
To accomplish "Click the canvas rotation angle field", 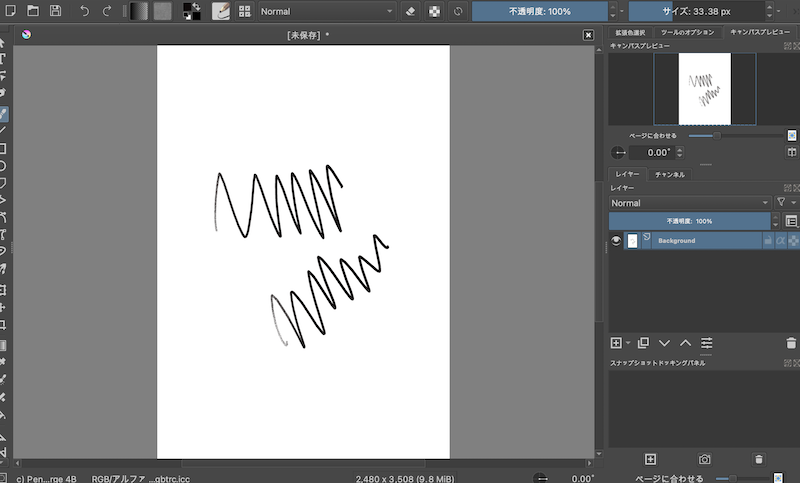I will [653, 152].
